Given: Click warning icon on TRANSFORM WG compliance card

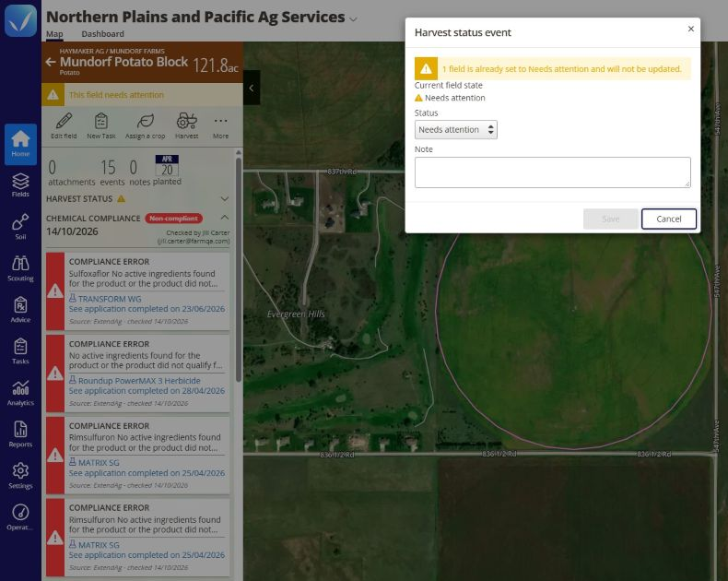Looking at the screenshot, I should pos(55,291).
